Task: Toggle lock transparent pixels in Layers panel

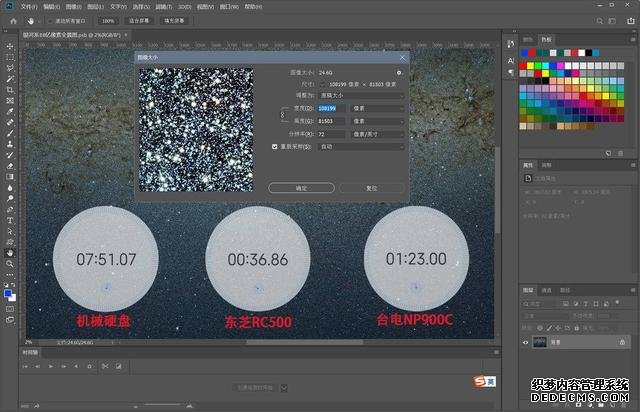Action: 540,328
